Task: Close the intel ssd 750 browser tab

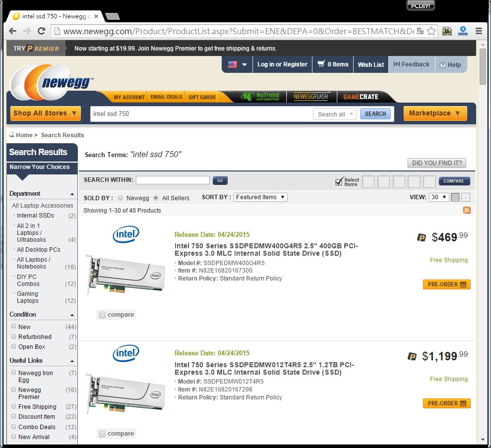Action: pos(96,16)
